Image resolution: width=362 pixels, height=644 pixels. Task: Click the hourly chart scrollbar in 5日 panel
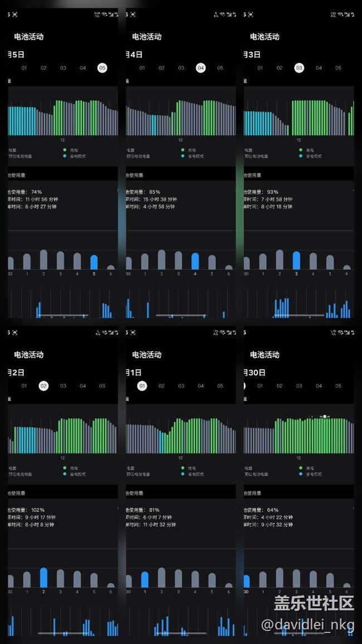(62, 316)
